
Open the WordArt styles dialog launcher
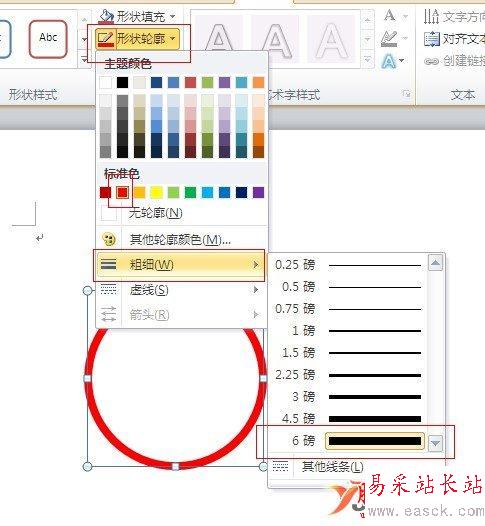407,94
